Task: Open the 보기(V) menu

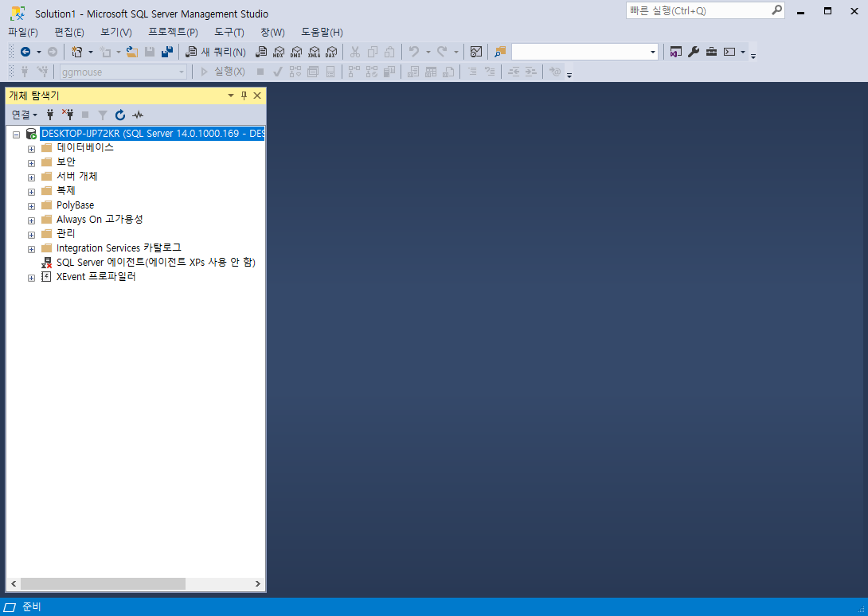Action: tap(116, 32)
